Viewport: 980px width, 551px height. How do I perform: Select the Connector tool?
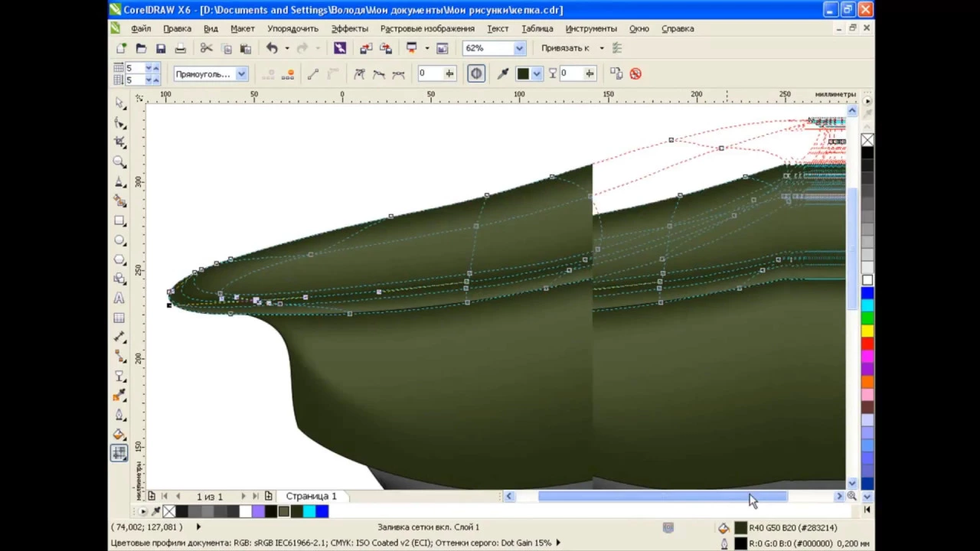(119, 357)
